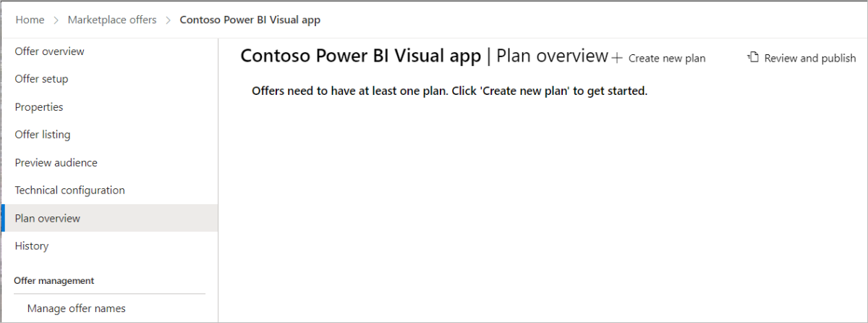
Task: Click the Offer management section header
Action: 54,280
